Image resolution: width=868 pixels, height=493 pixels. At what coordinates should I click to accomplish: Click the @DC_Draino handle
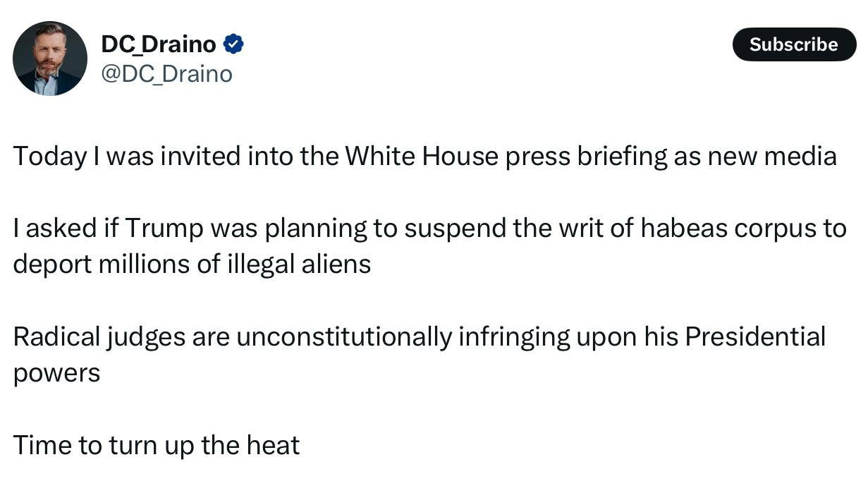coord(167,74)
